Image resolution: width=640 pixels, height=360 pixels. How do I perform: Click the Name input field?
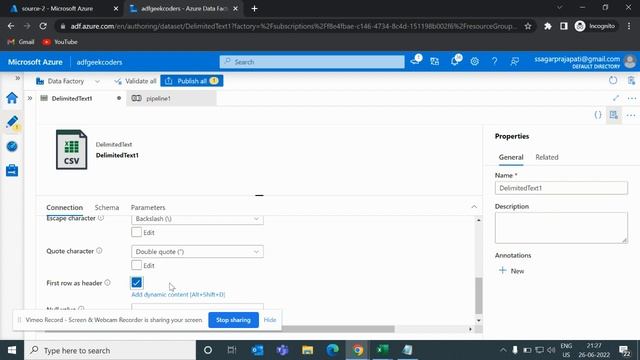[x=561, y=188]
